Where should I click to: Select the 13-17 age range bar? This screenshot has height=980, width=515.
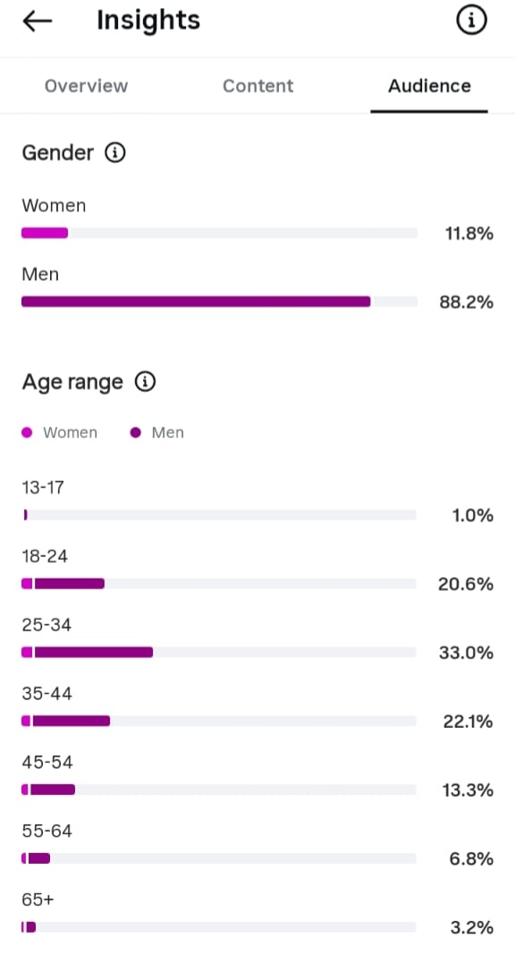(219, 515)
